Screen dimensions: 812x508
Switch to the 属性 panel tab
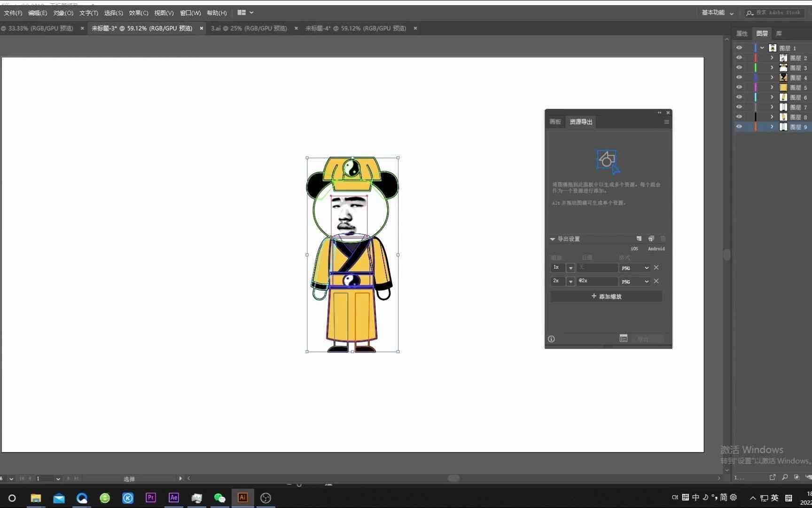(x=742, y=33)
